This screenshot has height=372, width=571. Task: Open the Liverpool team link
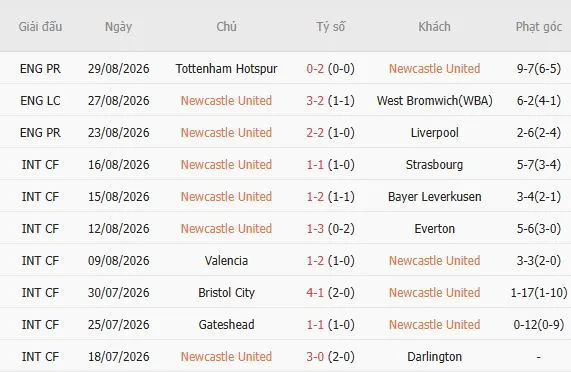[x=434, y=132]
